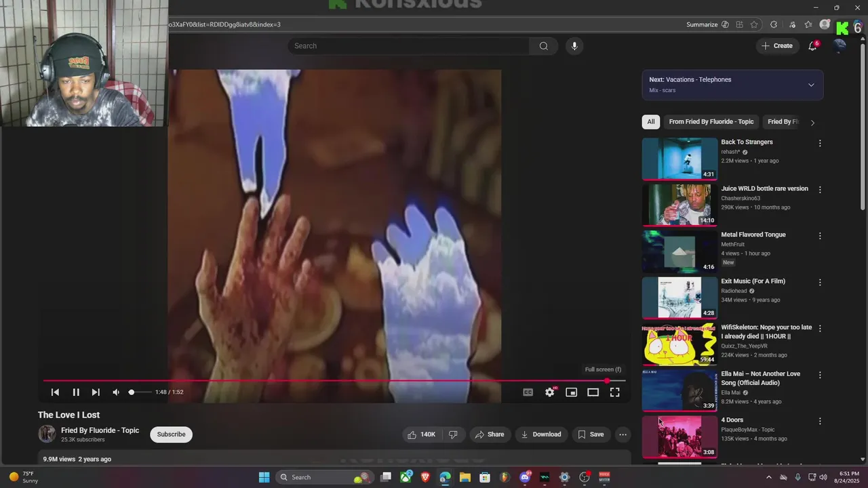
Task: Open weather widget 75°F Sunny
Action: [23, 477]
